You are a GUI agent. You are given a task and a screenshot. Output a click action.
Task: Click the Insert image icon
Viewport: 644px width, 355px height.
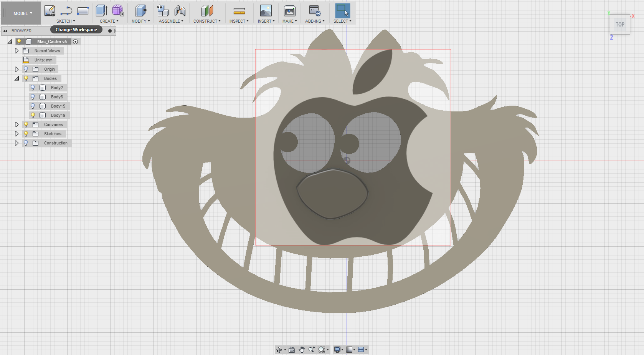266,11
